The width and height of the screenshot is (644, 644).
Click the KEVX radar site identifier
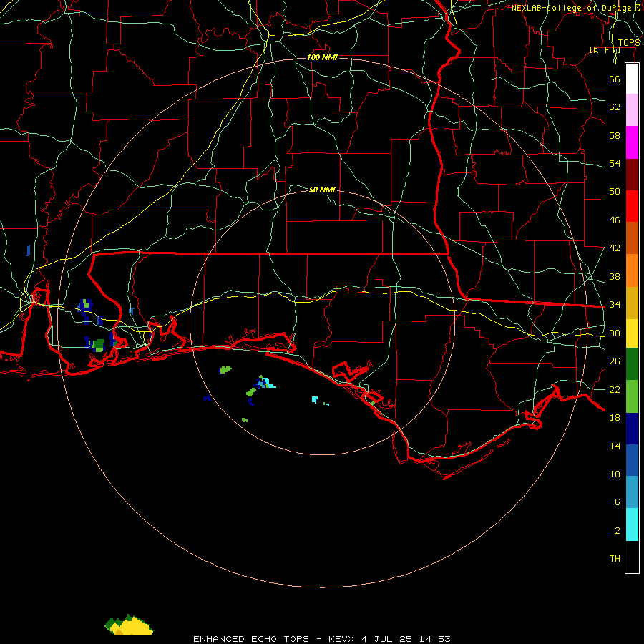(x=341, y=639)
